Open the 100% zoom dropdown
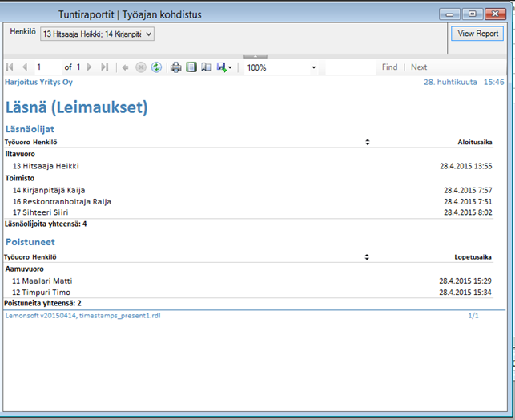 (313, 68)
